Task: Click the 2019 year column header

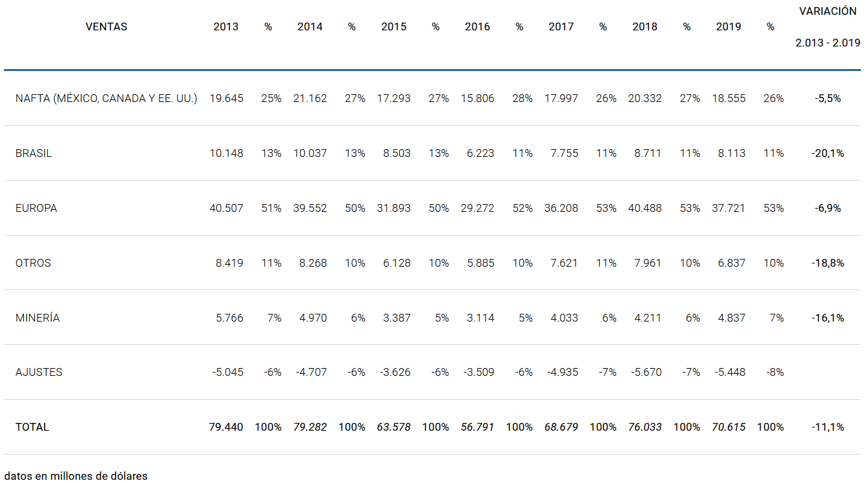Action: [728, 26]
